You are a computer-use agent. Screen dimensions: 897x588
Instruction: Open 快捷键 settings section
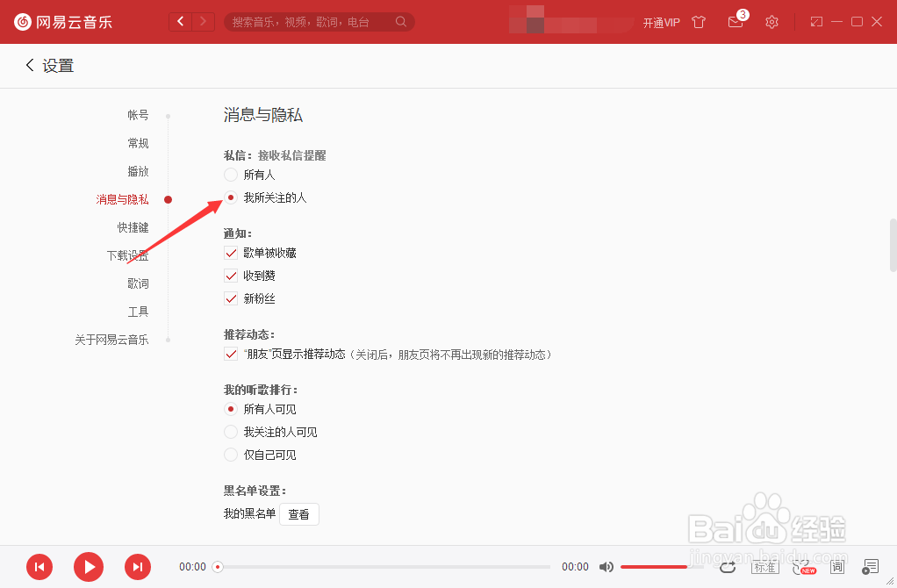point(133,227)
